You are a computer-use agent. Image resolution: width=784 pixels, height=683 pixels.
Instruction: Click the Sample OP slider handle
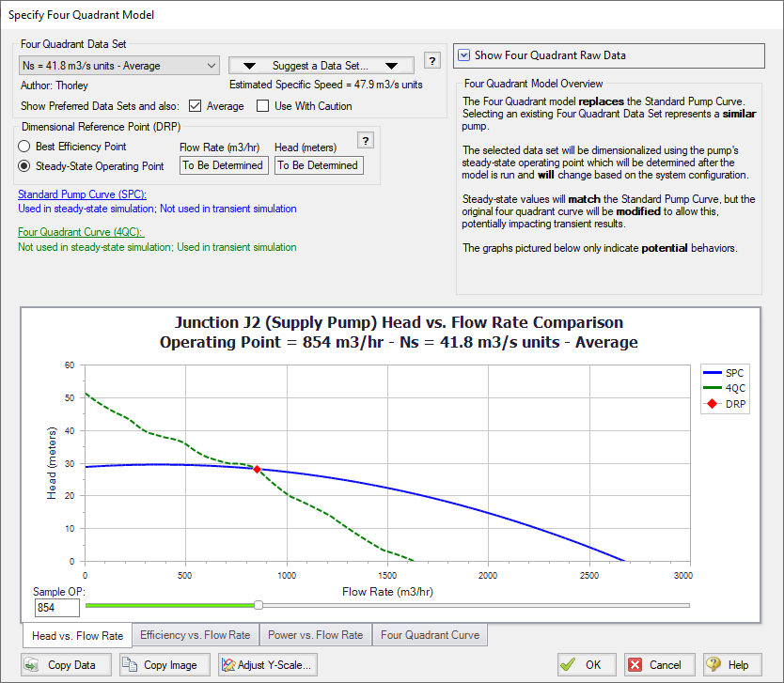pos(259,605)
